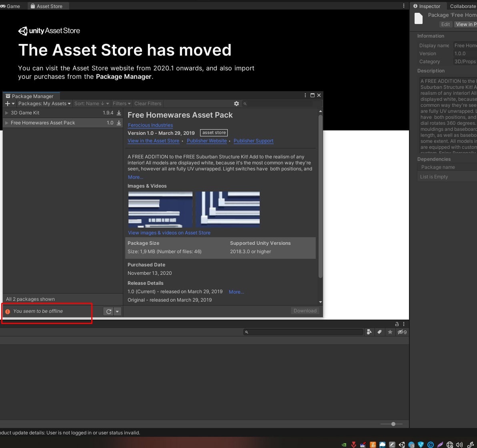The image size is (477, 448).
Task: Click the network globe tray icon
Action: pos(450,445)
